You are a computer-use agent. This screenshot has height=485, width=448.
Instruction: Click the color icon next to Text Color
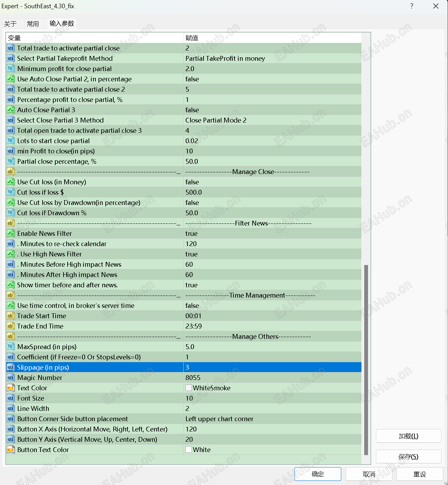pyautogui.click(x=11, y=388)
